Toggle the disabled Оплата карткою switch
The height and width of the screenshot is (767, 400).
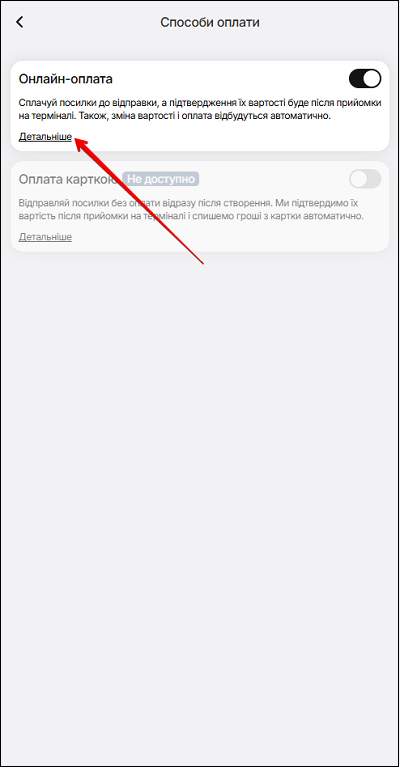[x=365, y=179]
